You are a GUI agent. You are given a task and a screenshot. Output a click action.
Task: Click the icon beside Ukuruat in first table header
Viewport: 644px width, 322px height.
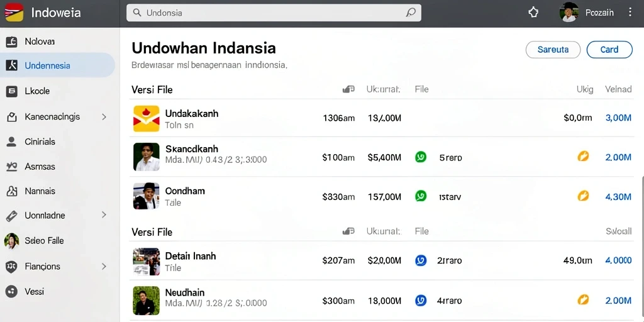[348, 89]
